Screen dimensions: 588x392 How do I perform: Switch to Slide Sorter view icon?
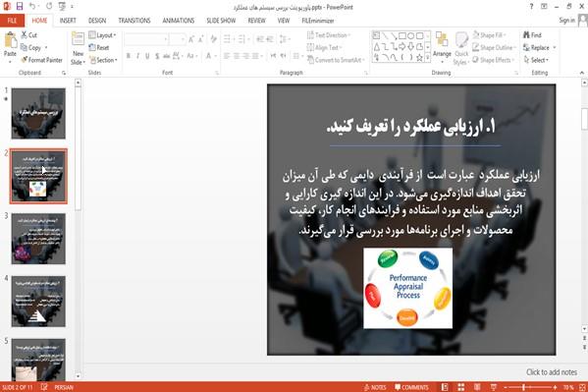(x=460, y=387)
